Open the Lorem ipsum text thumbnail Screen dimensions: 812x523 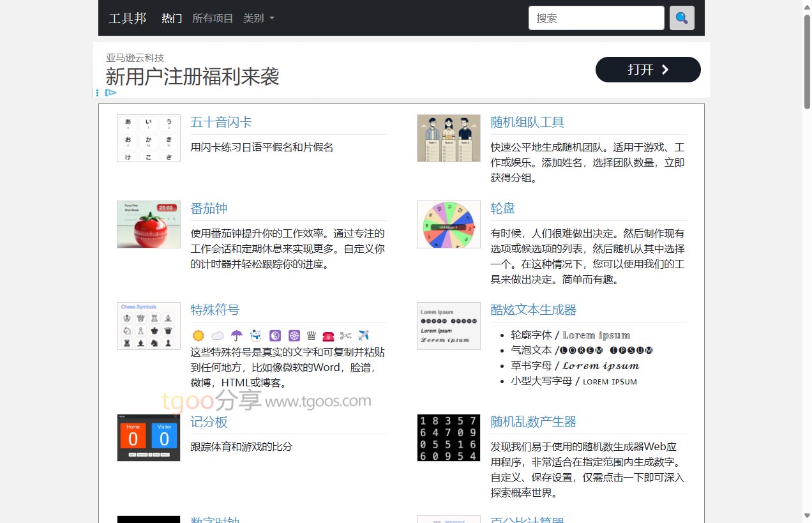448,326
